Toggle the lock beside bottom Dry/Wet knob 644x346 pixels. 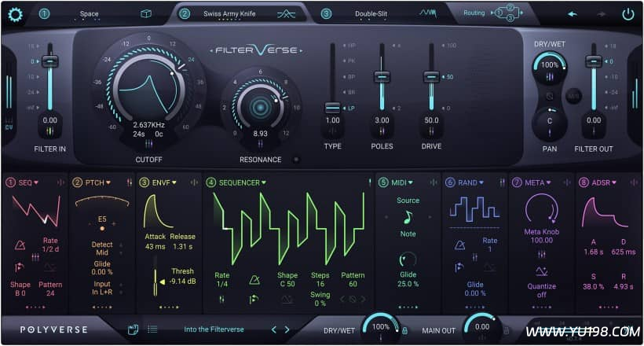pyautogui.click(x=405, y=330)
